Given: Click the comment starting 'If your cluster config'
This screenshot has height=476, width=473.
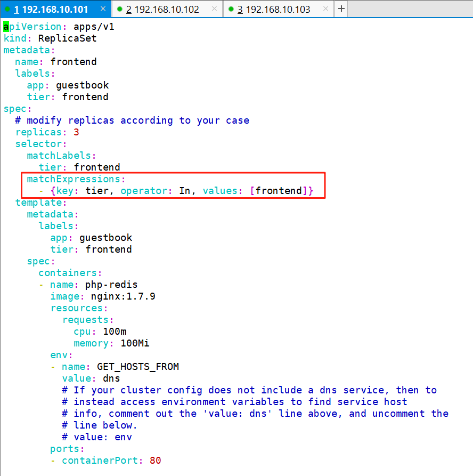Looking at the screenshot, I should (249, 390).
